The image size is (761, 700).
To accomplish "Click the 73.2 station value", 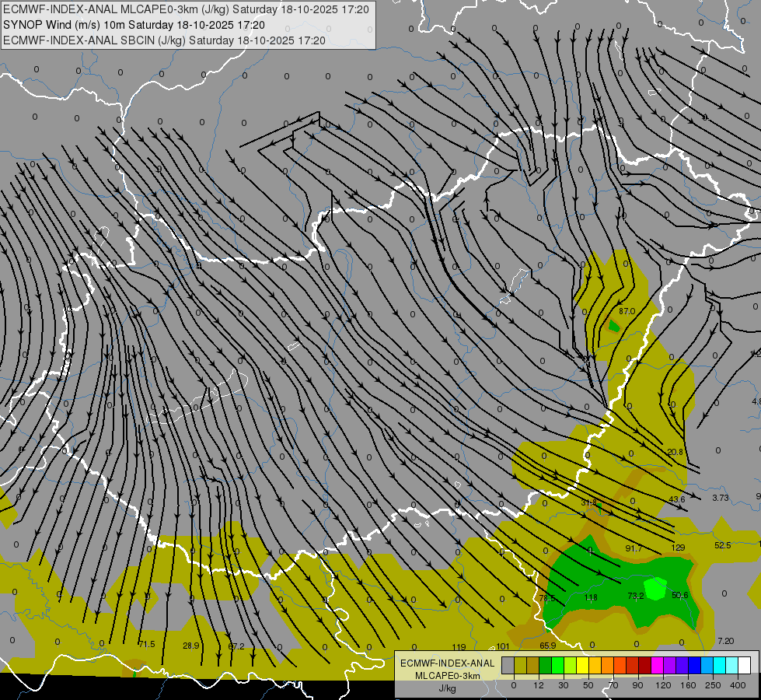I will [x=635, y=596].
